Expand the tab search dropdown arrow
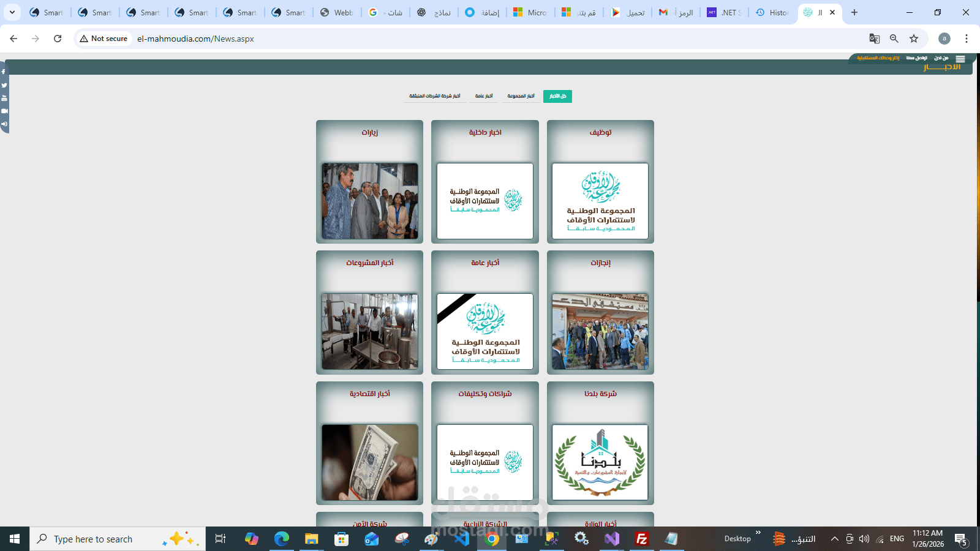The image size is (980, 551). pyautogui.click(x=12, y=12)
